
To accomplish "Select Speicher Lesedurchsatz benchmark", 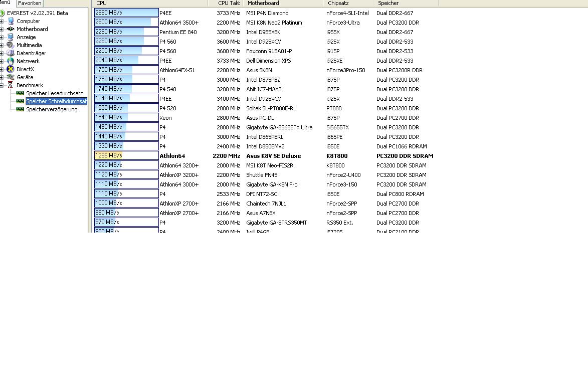I will click(x=54, y=93).
